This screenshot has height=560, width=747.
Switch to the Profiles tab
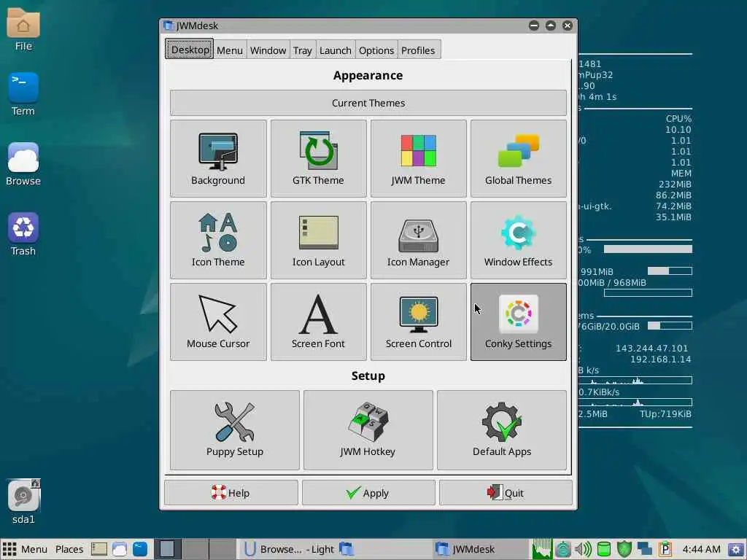(x=418, y=50)
